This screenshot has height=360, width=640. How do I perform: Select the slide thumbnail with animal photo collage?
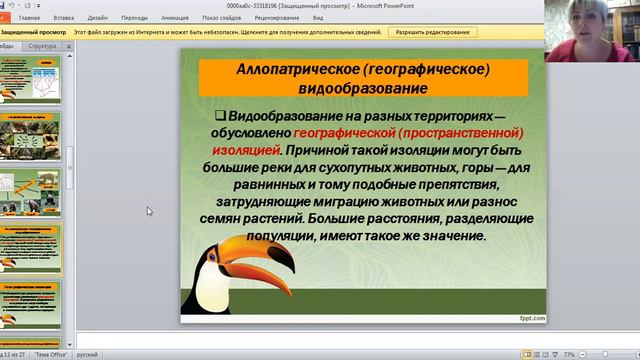tap(30, 137)
